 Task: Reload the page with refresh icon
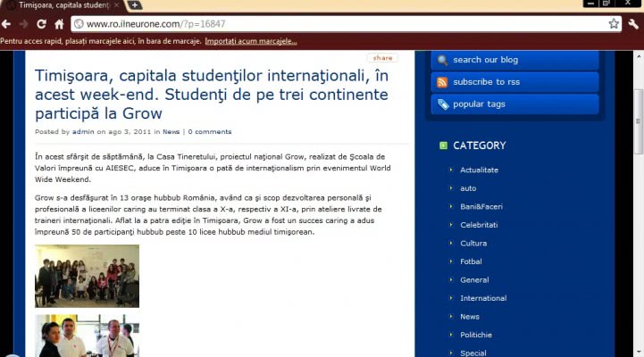tap(41, 24)
